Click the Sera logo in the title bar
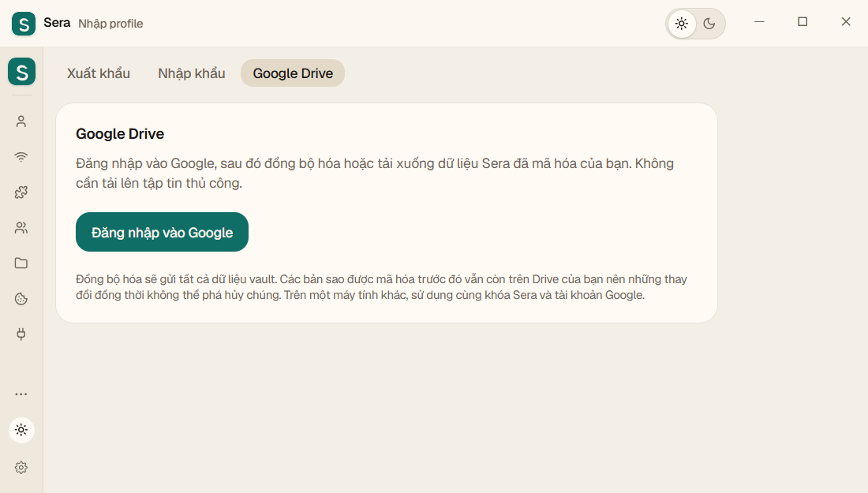Viewport: 868px width, 493px height. pos(23,24)
